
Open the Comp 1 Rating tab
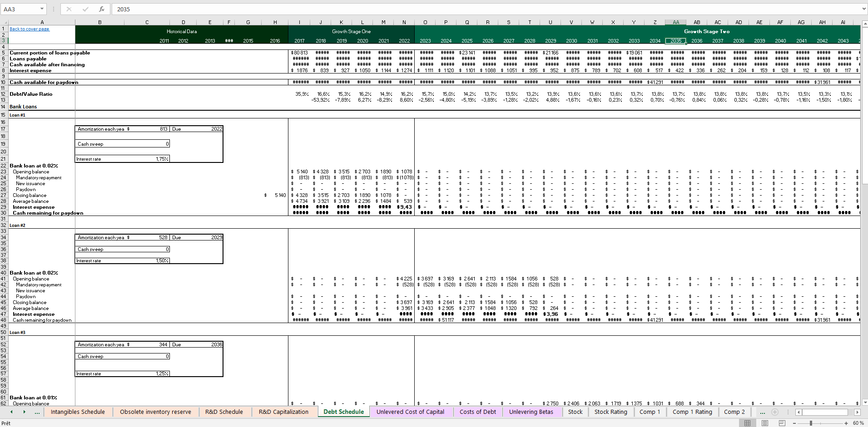coord(692,412)
